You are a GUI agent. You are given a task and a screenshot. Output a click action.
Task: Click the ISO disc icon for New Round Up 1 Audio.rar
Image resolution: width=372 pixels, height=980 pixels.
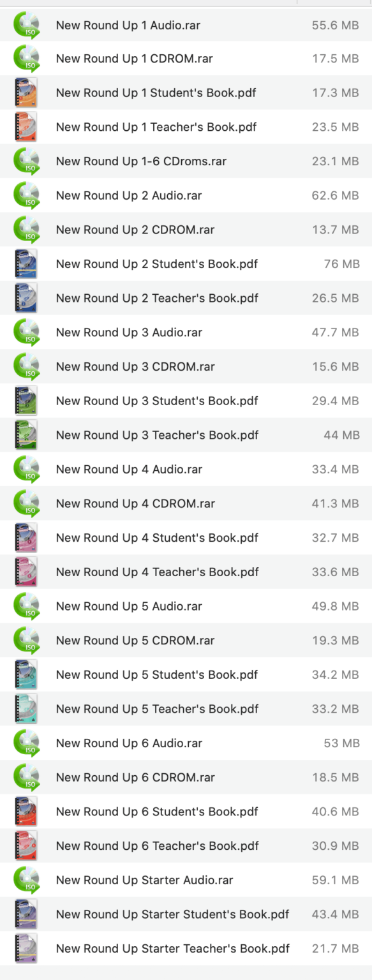(x=24, y=24)
